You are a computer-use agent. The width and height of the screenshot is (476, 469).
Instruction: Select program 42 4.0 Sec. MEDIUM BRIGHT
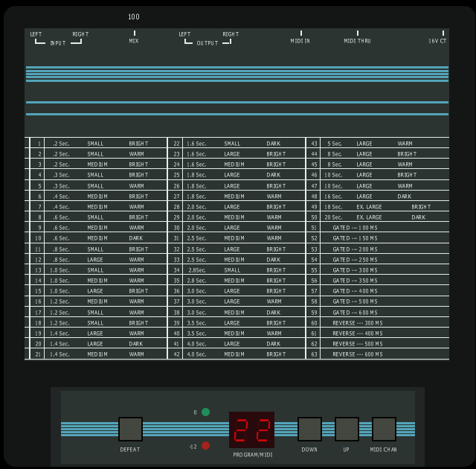pyautogui.click(x=237, y=354)
